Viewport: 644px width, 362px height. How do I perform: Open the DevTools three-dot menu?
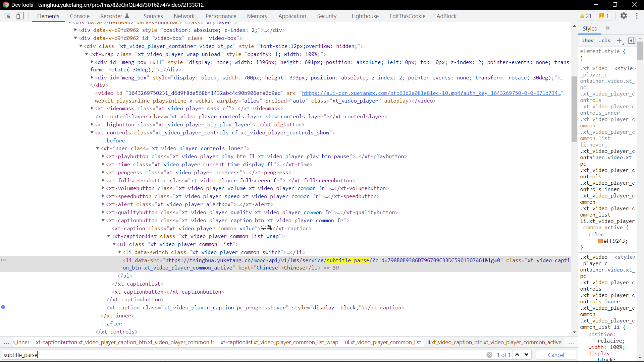pos(637,16)
